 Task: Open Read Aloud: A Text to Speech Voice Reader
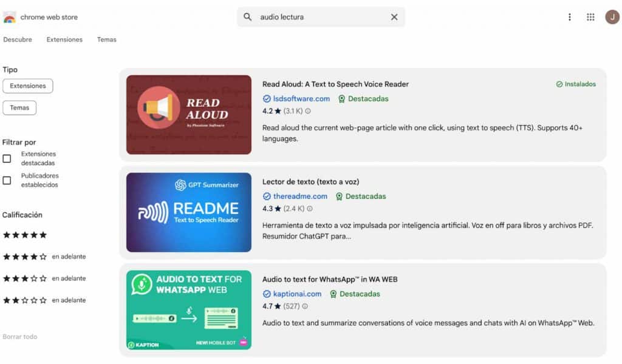(335, 84)
